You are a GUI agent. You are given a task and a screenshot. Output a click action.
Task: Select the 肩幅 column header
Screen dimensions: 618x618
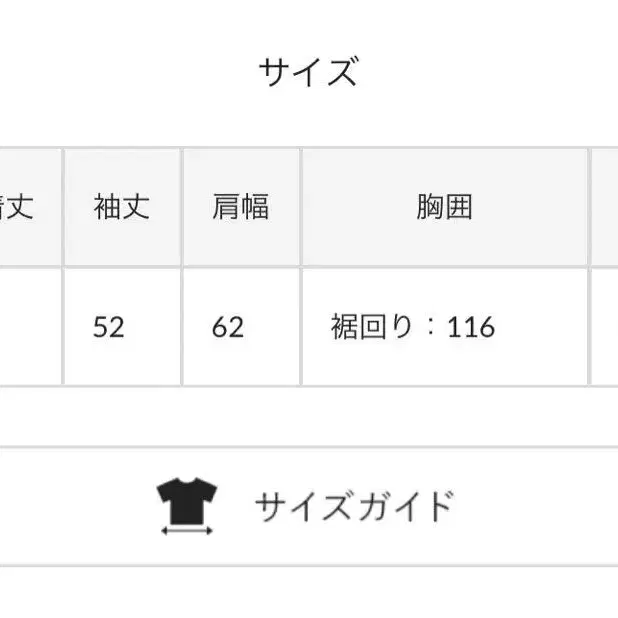pyautogui.click(x=241, y=207)
